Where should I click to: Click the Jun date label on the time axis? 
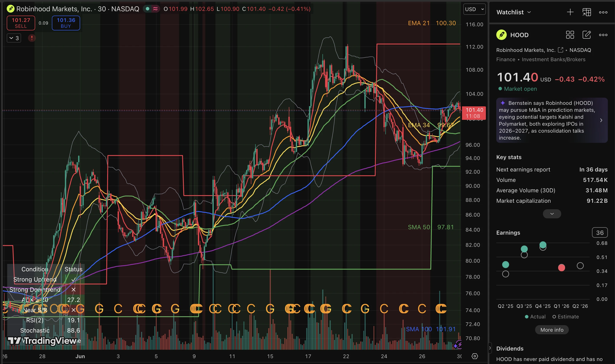(x=80, y=356)
